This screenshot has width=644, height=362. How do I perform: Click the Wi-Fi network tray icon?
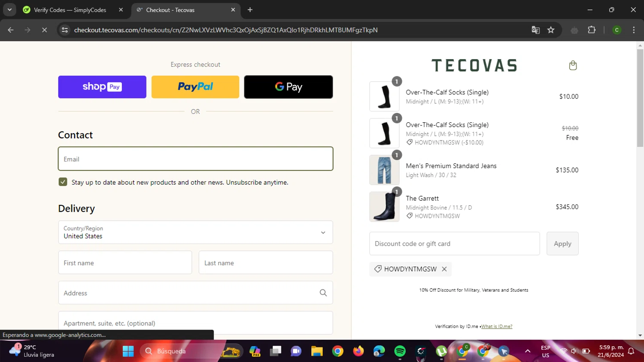click(563, 351)
